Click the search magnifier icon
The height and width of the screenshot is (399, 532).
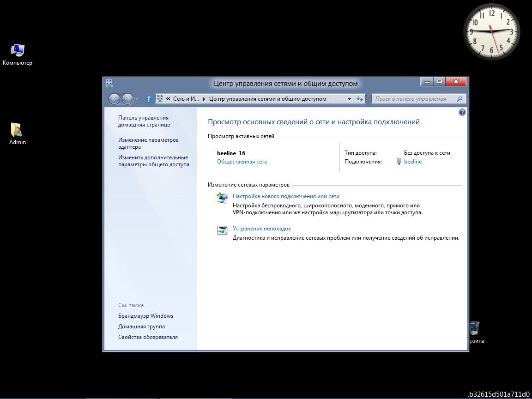tap(460, 99)
